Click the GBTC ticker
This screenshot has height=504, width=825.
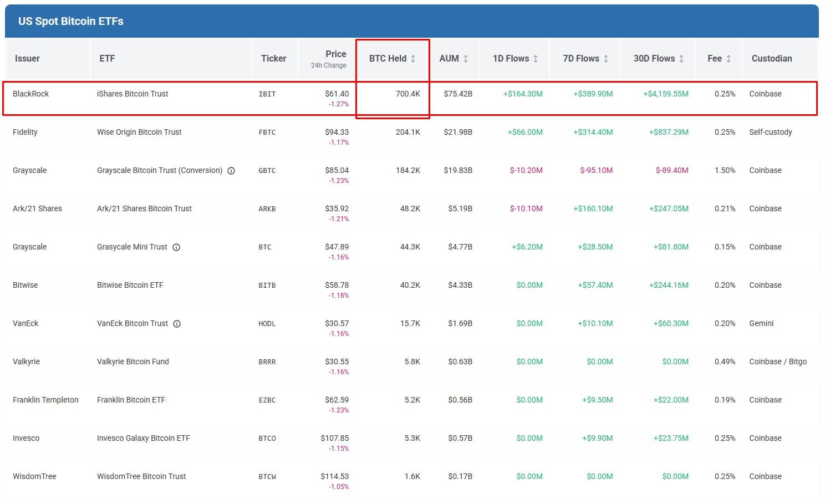[x=267, y=171]
